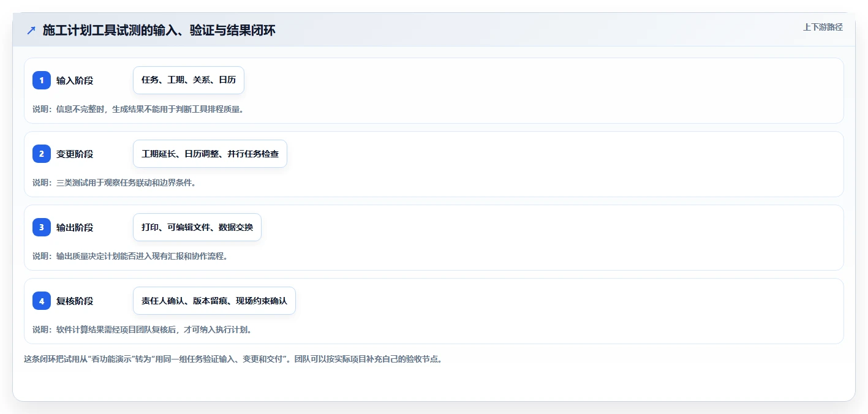Image resolution: width=868 pixels, height=414 pixels.
Task: Click the 打印、可编辑文件、数据交换 chip
Action: pos(197,227)
